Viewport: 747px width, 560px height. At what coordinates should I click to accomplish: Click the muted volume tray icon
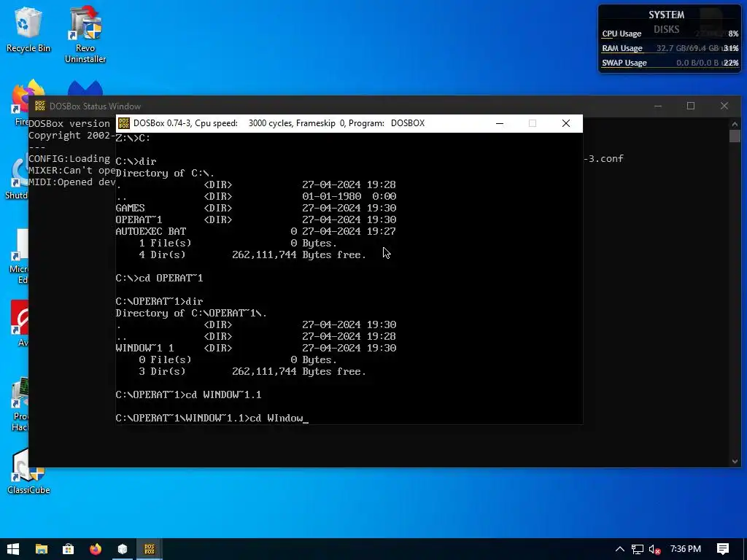[x=655, y=549]
